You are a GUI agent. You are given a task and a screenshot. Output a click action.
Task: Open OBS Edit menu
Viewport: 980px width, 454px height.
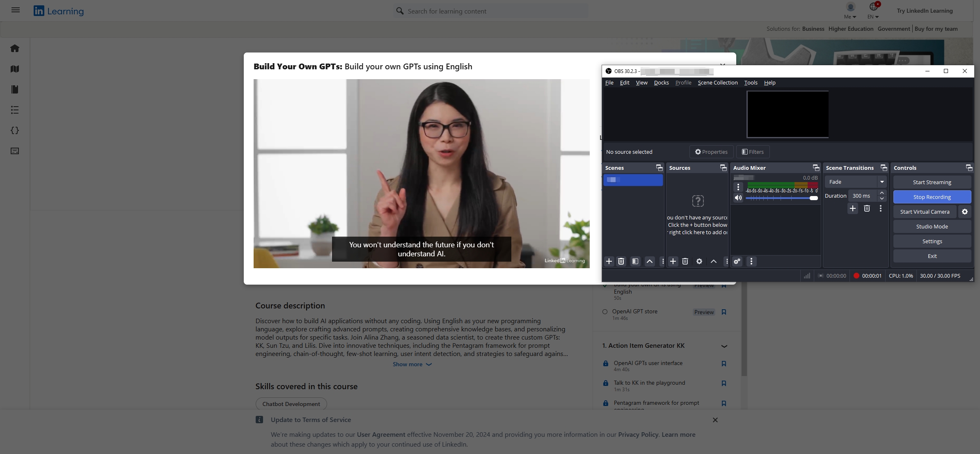(x=625, y=82)
